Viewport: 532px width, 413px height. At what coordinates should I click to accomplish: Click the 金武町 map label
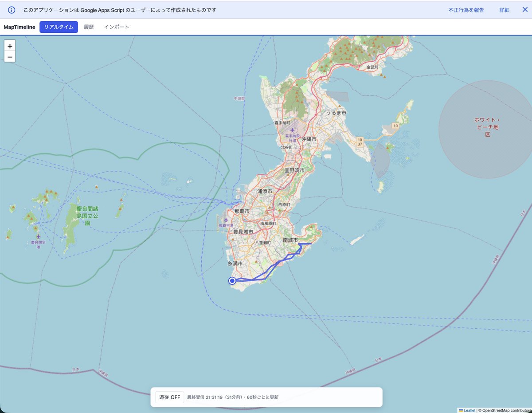(x=372, y=67)
